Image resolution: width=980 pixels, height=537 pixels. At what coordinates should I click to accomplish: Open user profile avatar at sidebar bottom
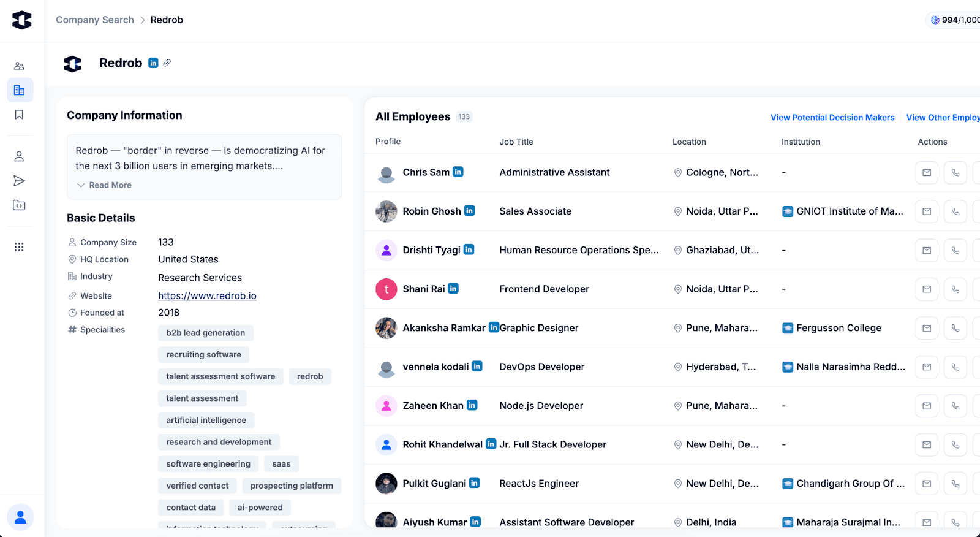pos(20,517)
